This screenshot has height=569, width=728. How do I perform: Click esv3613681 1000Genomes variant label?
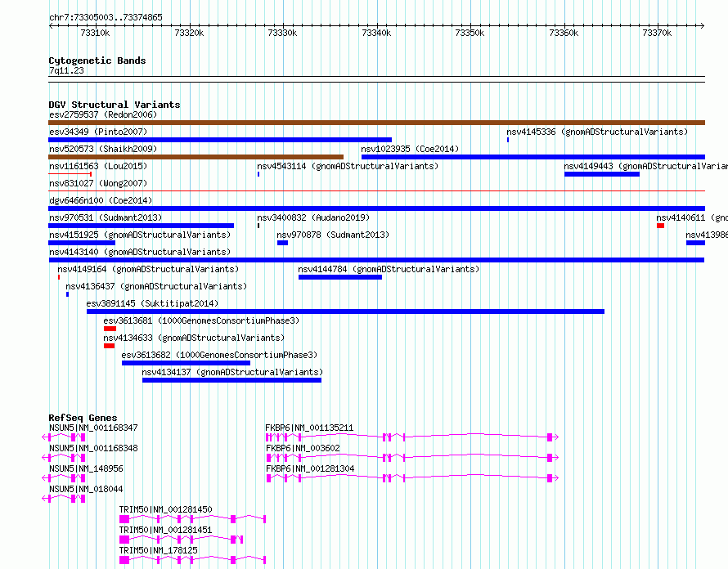tap(201, 320)
